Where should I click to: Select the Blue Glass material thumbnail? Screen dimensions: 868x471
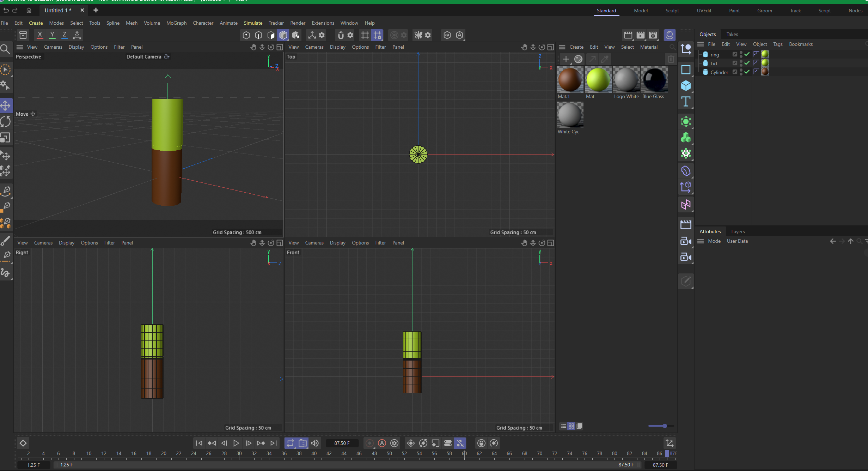click(654, 80)
